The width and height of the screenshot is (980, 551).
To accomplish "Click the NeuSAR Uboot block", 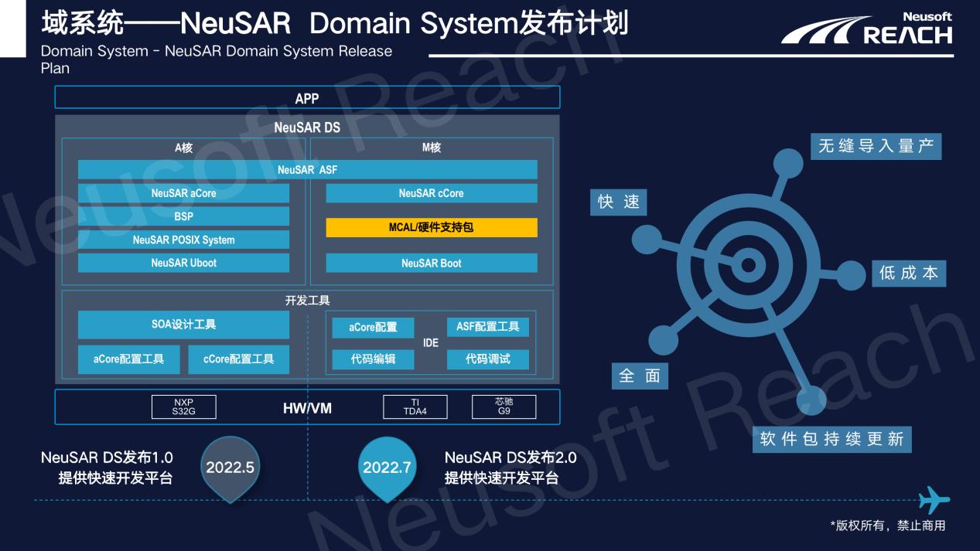I will coord(183,263).
